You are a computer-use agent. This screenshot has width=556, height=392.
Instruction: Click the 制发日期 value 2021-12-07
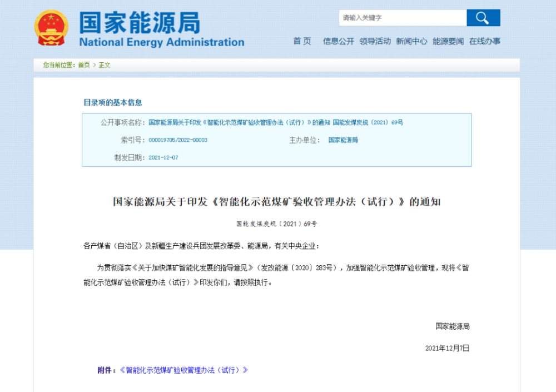(163, 158)
